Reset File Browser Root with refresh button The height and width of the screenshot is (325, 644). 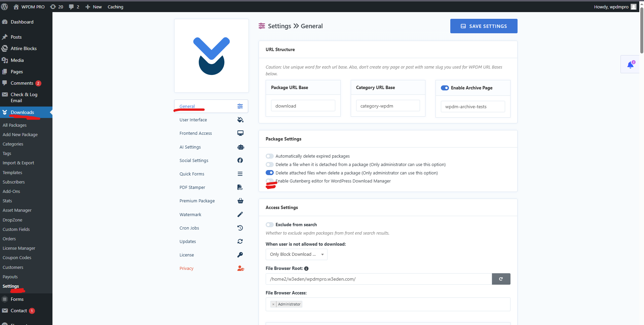[x=501, y=279]
